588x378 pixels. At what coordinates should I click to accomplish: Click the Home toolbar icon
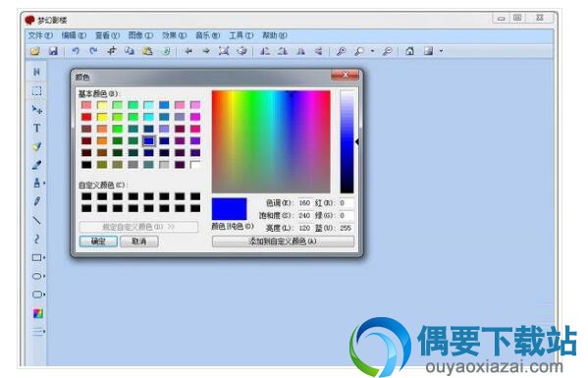pyautogui.click(x=410, y=51)
